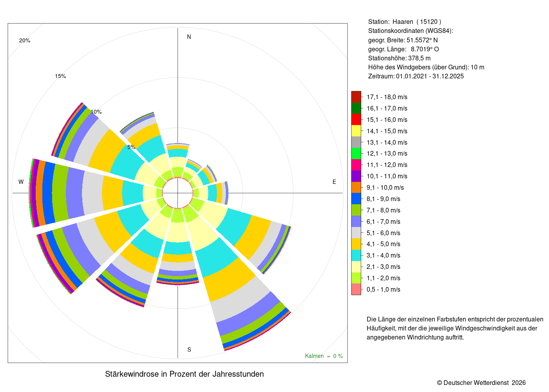549x392 pixels.
Task: Click the 'Stationshöhe: 378,5 m' line
Action: (399, 58)
